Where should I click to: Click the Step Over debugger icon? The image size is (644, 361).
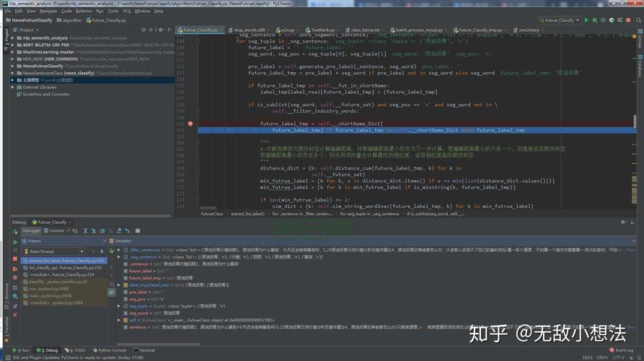pos(85,231)
